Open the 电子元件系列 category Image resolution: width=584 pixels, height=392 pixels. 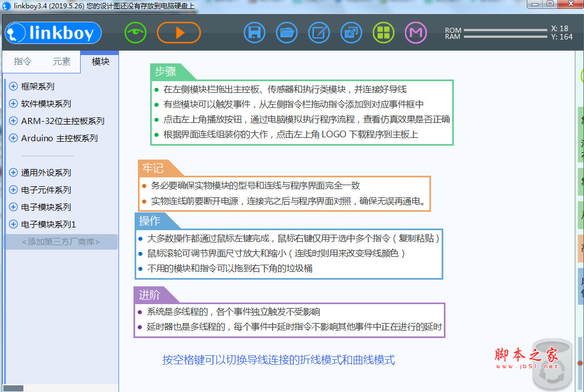click(13, 190)
